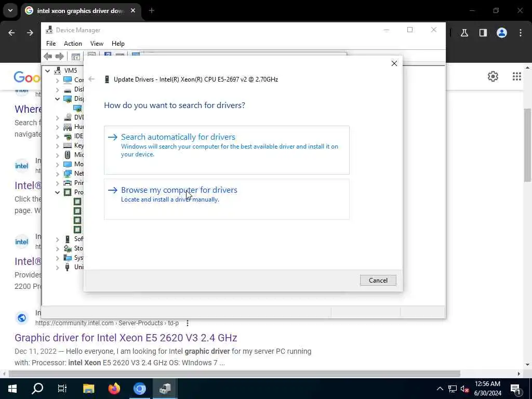Viewport: 532px width, 399px height.
Task: Select the Disk drives category icon
Action: tap(68, 89)
